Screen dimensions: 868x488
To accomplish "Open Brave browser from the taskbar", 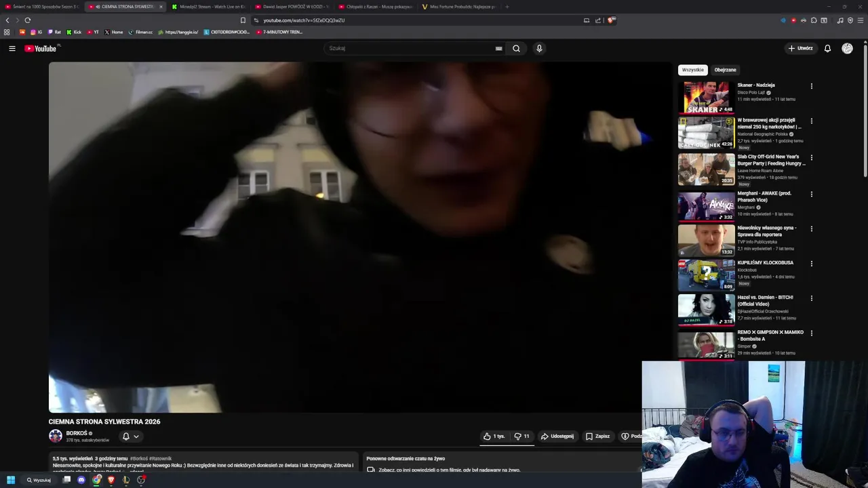I will [111, 480].
